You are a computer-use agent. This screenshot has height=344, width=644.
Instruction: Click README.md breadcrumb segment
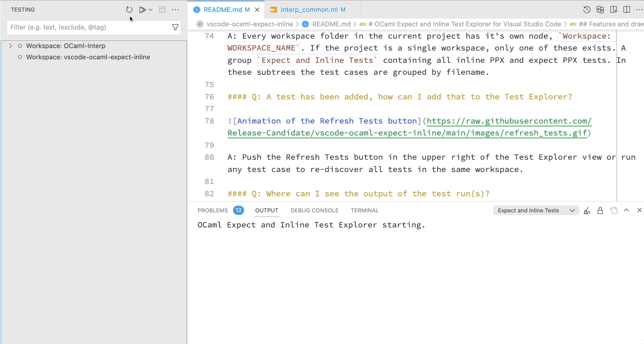pyautogui.click(x=331, y=24)
